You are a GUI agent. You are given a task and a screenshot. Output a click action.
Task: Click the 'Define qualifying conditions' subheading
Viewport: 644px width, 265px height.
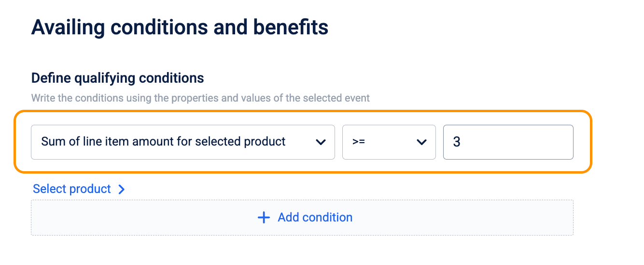coord(117,78)
